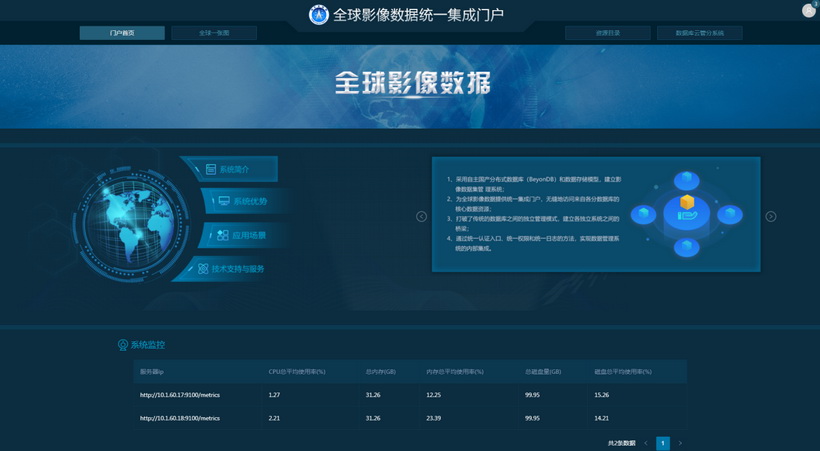Open the 资源目录 navigation button

608,33
